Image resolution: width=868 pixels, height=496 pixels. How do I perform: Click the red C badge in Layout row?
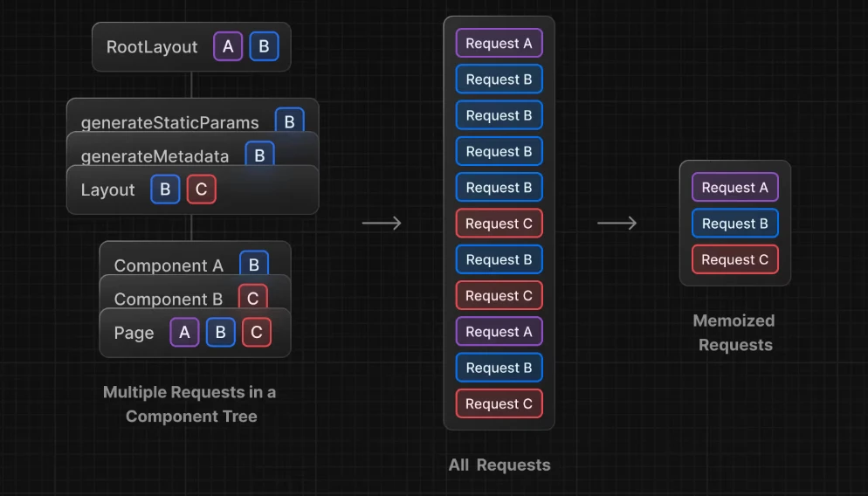201,189
